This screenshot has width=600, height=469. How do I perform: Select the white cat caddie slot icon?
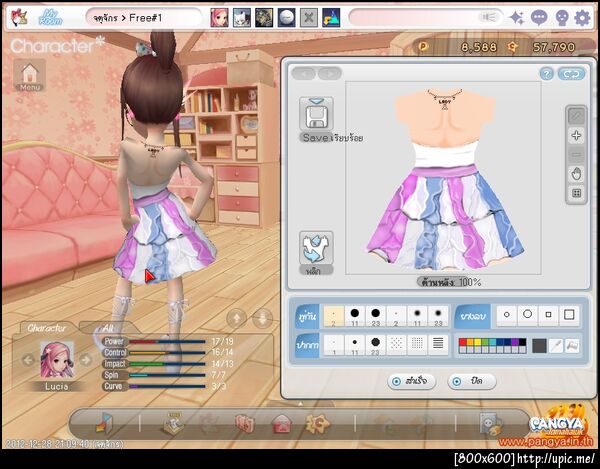242,18
